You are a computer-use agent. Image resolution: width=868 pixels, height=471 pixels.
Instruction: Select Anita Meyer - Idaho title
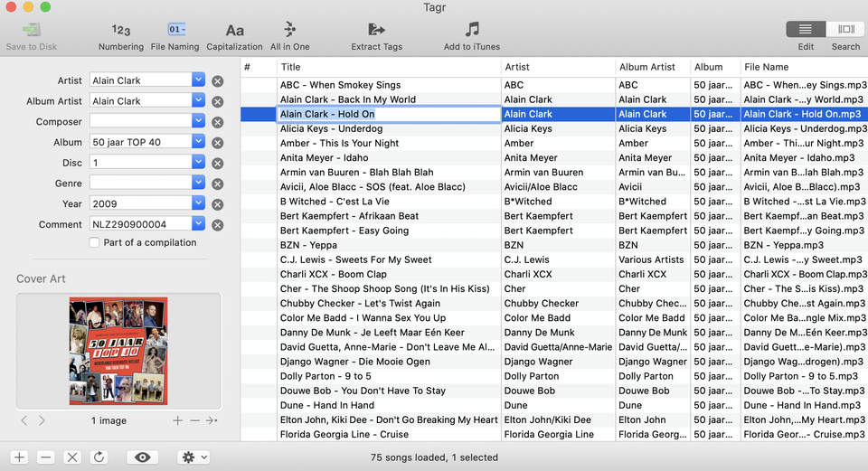tap(324, 157)
